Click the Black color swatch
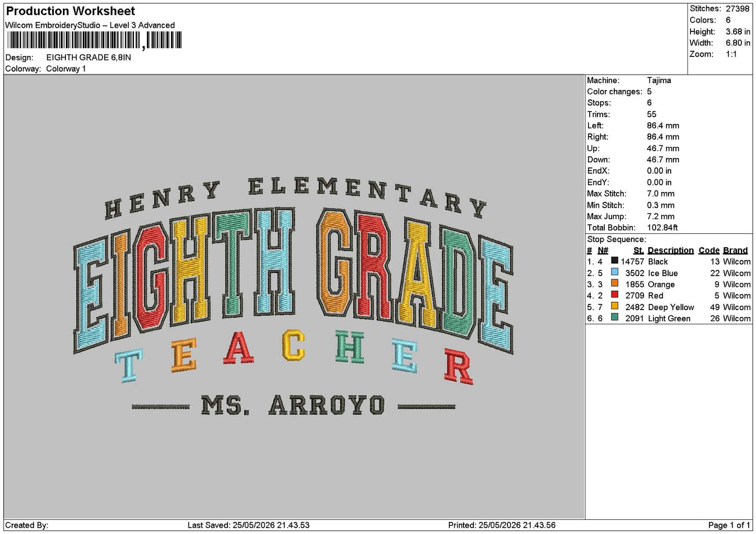The height and width of the screenshot is (534, 756). tap(615, 261)
